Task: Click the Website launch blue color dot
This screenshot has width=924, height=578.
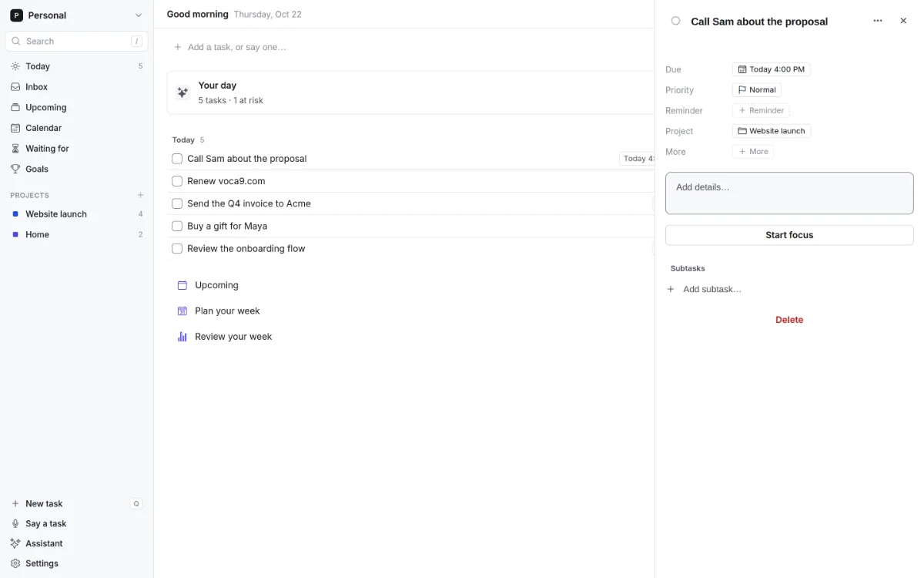Action: (x=15, y=213)
